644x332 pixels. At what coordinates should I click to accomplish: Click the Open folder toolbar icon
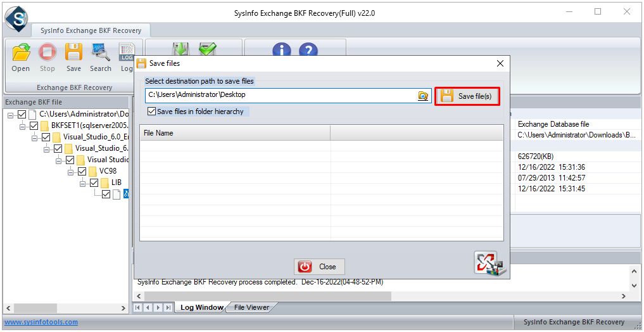tap(20, 53)
